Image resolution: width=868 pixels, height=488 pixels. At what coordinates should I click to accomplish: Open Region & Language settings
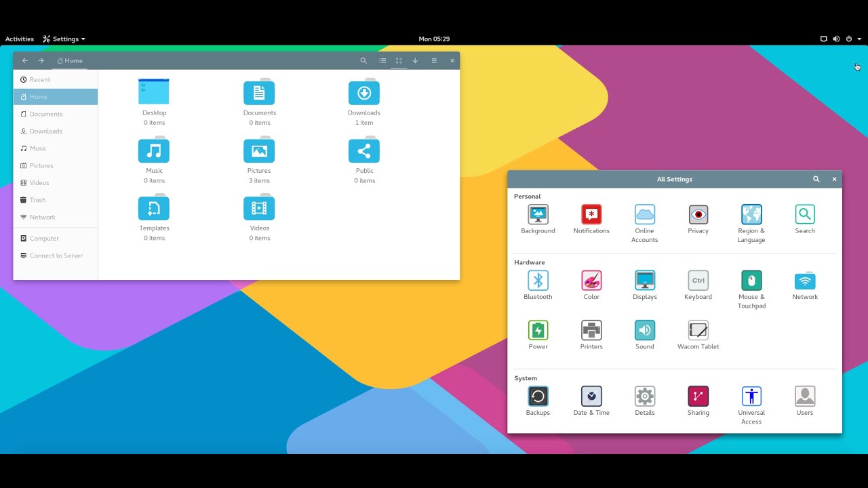coord(751,216)
